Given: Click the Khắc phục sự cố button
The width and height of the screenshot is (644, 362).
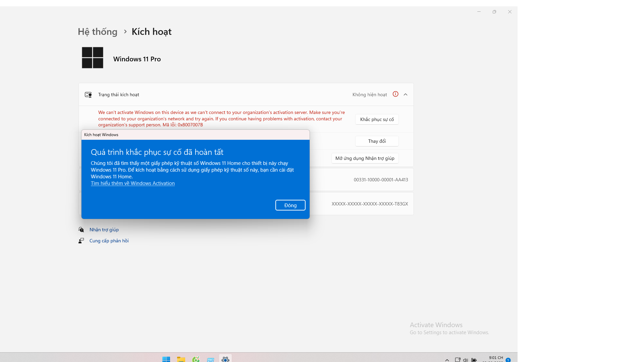Looking at the screenshot, I should tap(377, 119).
